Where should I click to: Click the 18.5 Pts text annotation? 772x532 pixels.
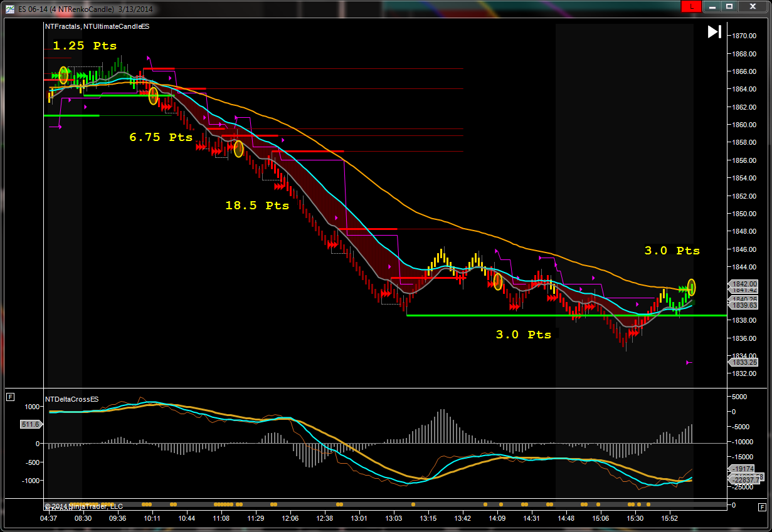257,206
